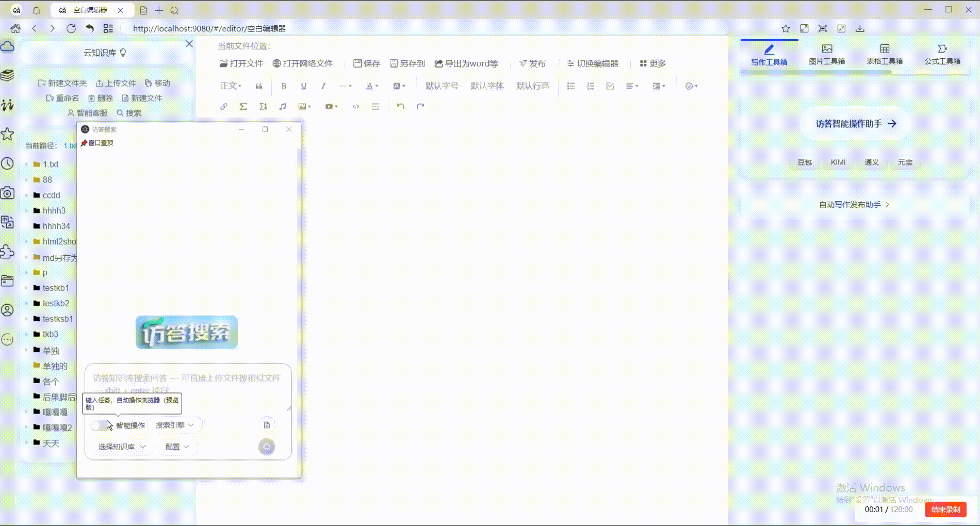Click the 访答智能操作助手 button
This screenshot has width=980, height=526.
[x=855, y=124]
